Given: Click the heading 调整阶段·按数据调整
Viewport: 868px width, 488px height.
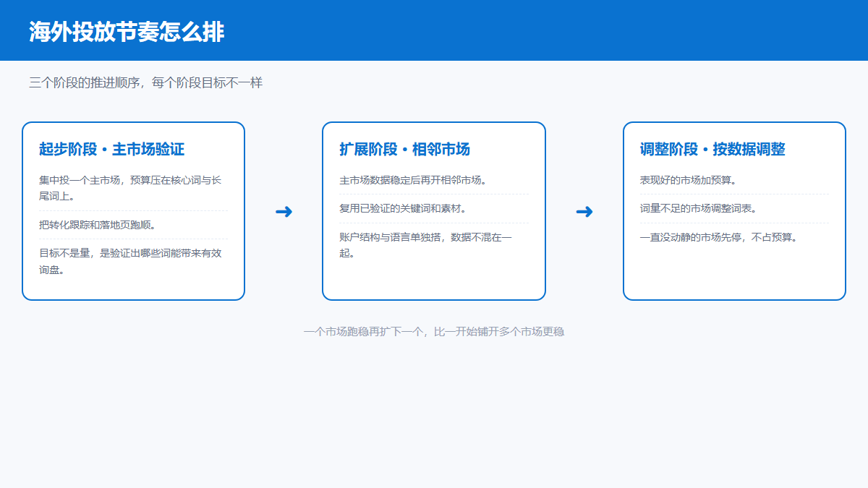Looking at the screenshot, I should tap(712, 150).
